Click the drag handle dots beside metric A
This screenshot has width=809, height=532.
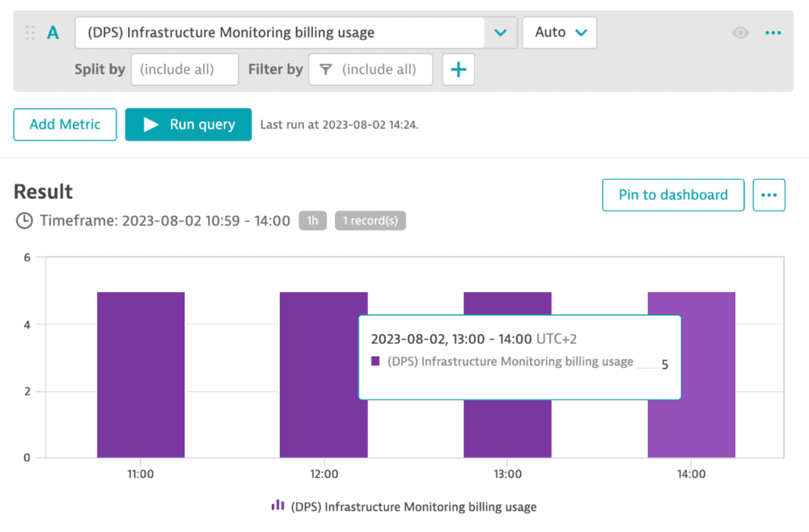29,32
